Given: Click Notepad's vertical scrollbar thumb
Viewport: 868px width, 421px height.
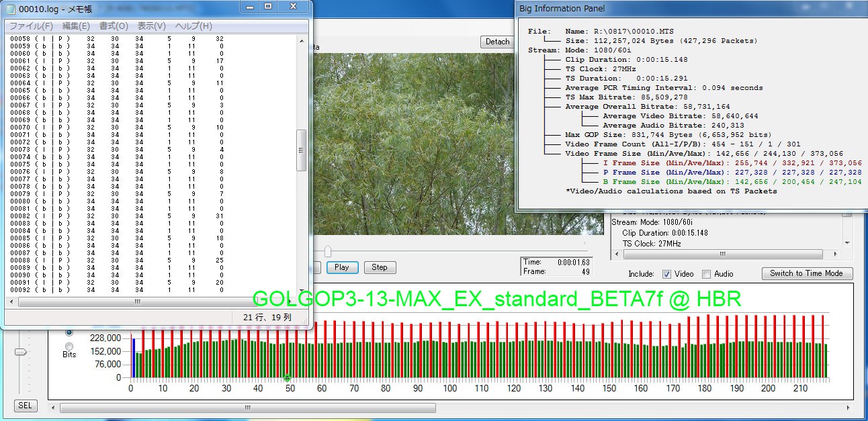Looking at the screenshot, I should click(302, 150).
